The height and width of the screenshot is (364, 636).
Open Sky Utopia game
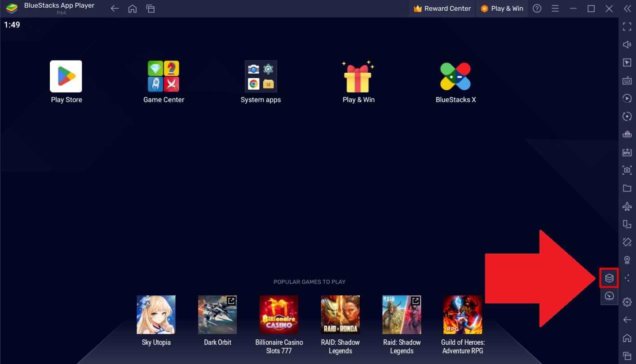[156, 315]
